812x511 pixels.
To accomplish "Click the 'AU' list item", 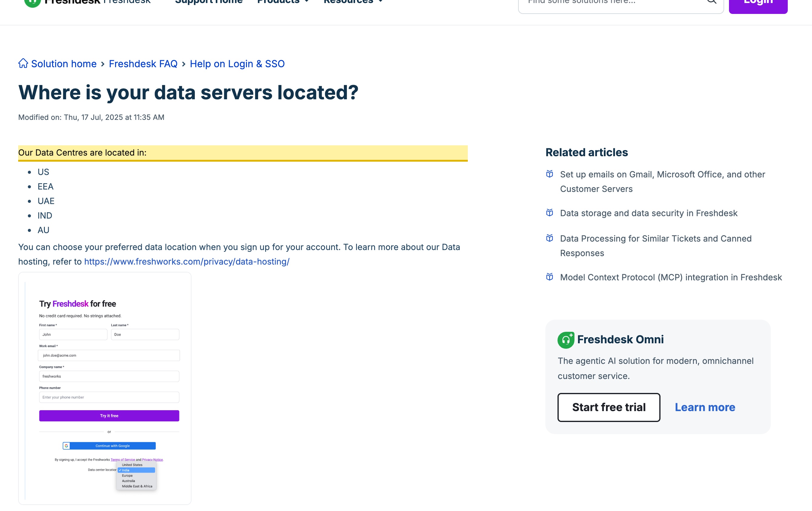I will point(44,230).
